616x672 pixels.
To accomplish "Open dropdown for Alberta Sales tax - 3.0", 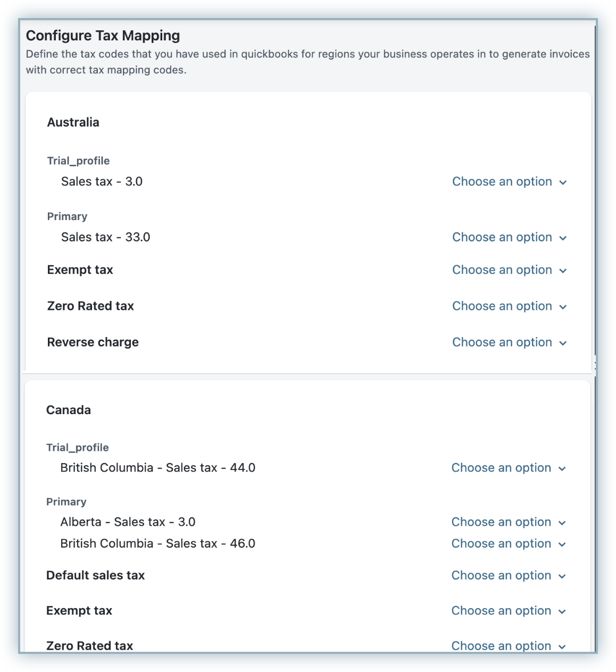I will pos(508,522).
